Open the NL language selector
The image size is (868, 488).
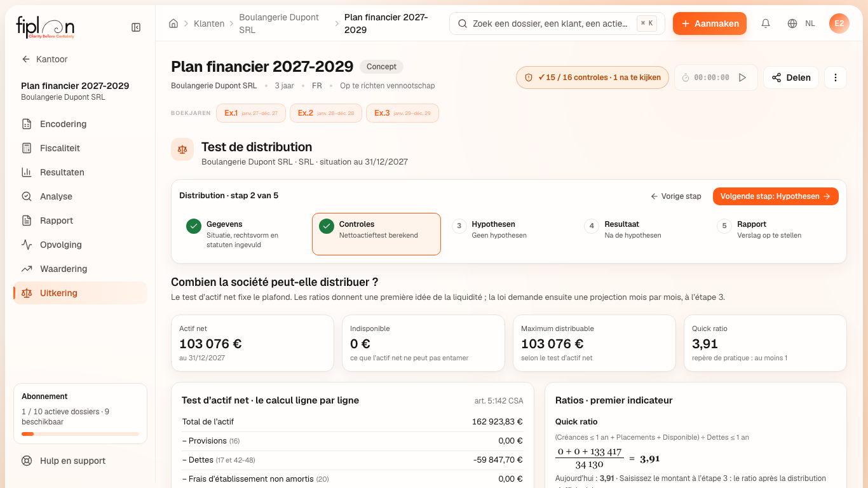click(x=801, y=24)
